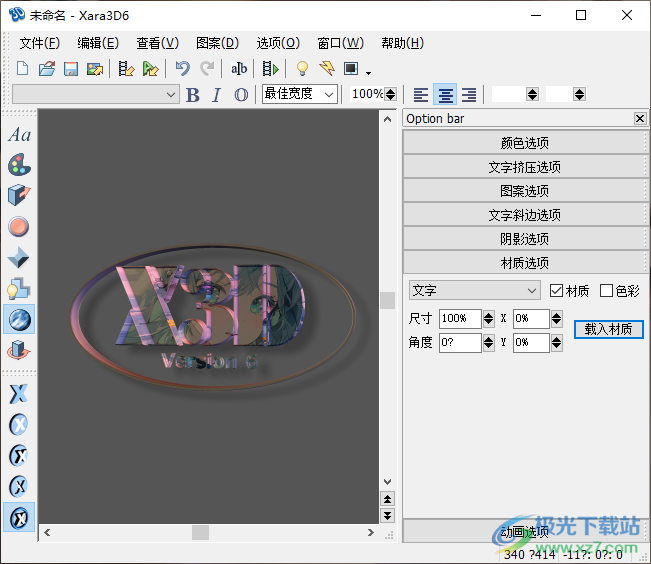Adjust the 角度 angle stepper
Viewport: 651px width, 564px height.
click(489, 343)
